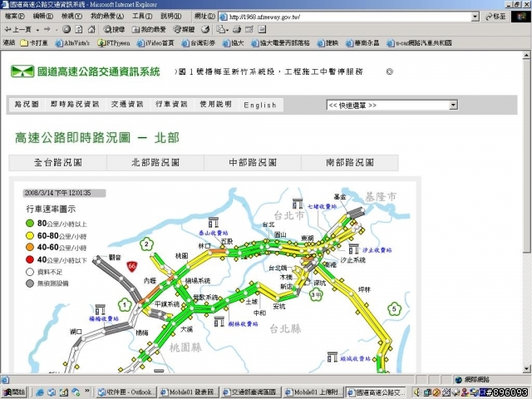This screenshot has width=532, height=399.
Task: Switch to Outlook inbox taskbar window
Action: tap(126, 392)
